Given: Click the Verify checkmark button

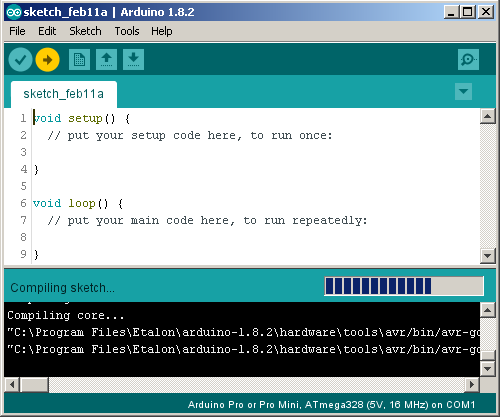Looking at the screenshot, I should (x=20, y=60).
